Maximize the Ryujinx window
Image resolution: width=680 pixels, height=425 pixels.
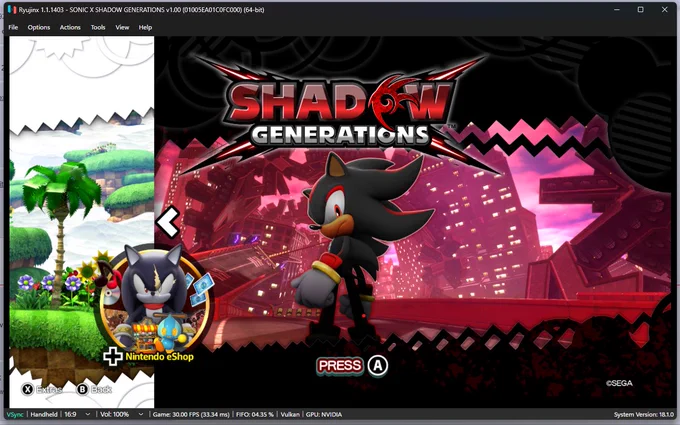click(x=641, y=9)
